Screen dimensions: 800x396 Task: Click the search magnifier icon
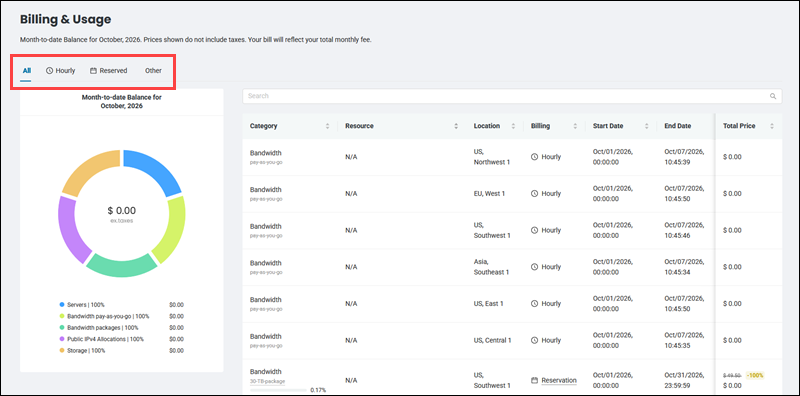coord(773,96)
